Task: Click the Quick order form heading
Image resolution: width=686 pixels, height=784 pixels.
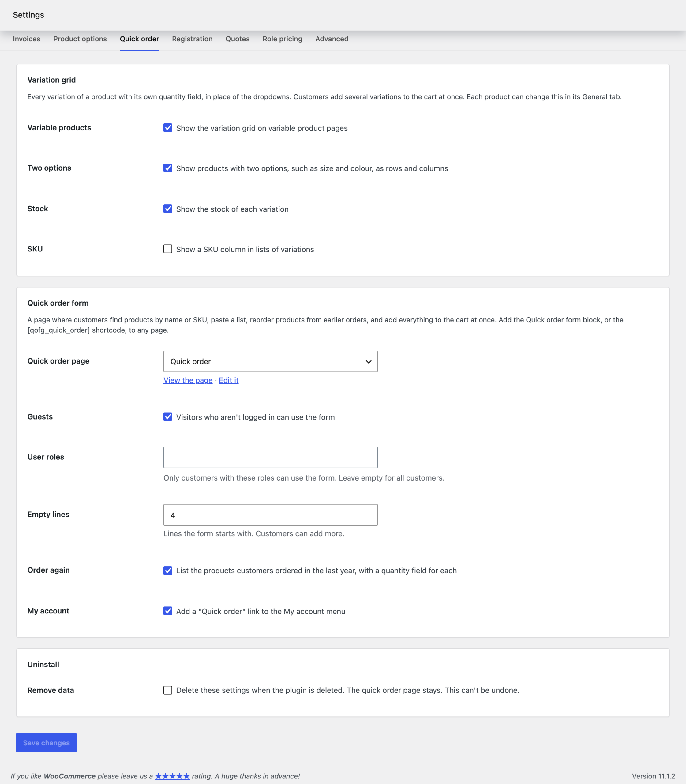Action: click(58, 303)
